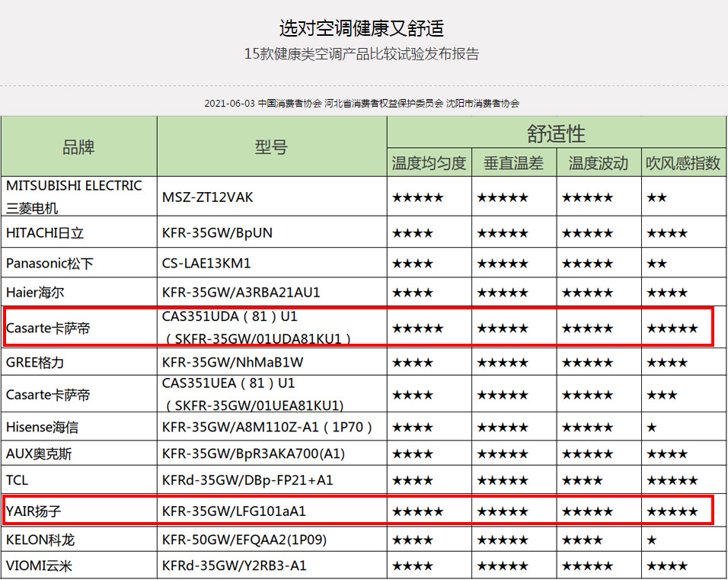Viewport: 728px width, 580px height.
Task: Click HITACHI's 吹风感指数 star rating
Action: [667, 232]
